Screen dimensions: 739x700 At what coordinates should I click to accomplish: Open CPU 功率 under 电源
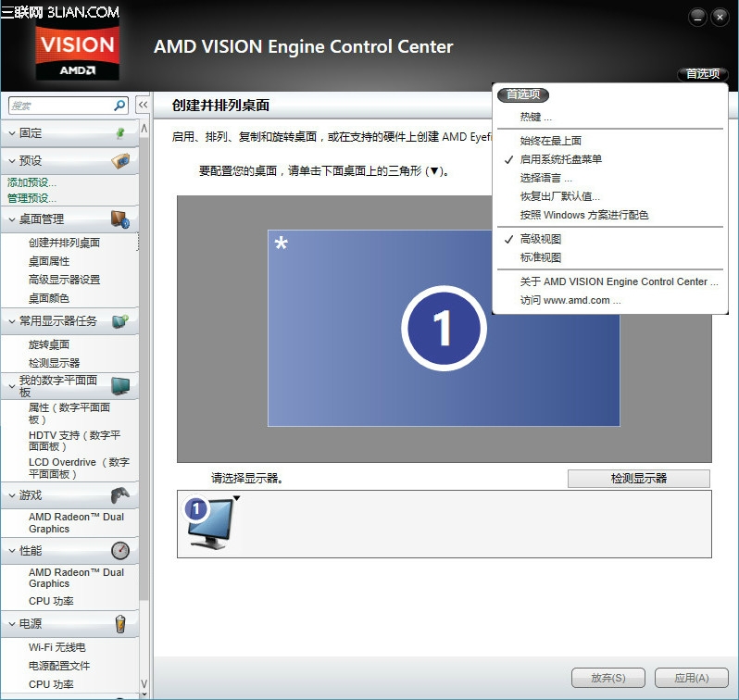51,684
